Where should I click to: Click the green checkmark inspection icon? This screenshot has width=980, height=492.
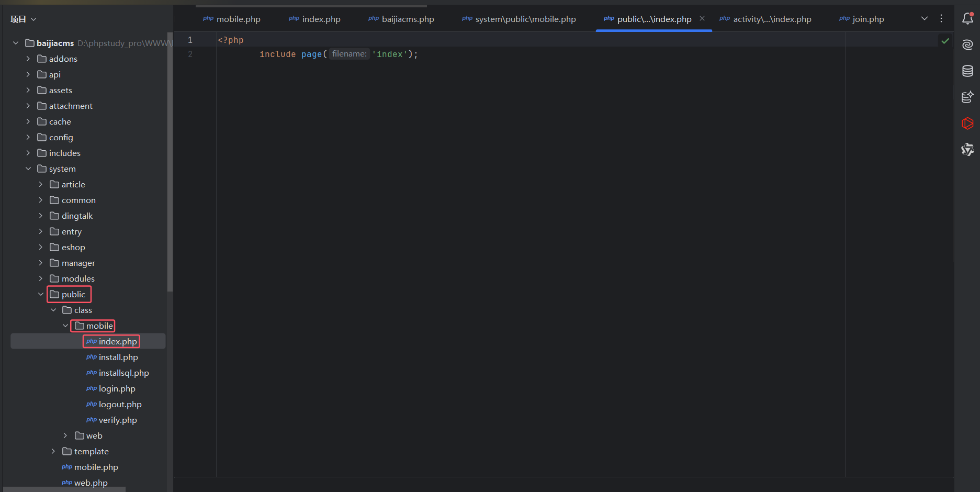coord(945,41)
